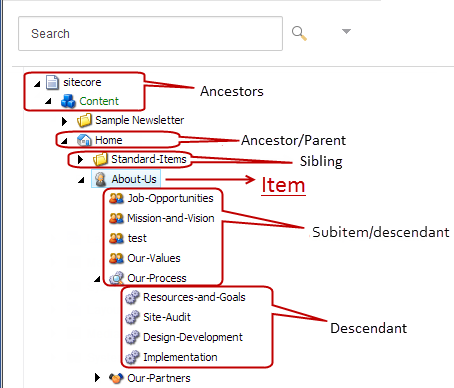Collapse the Our-Process node
This screenshot has width=454, height=388.
pyautogui.click(x=97, y=279)
